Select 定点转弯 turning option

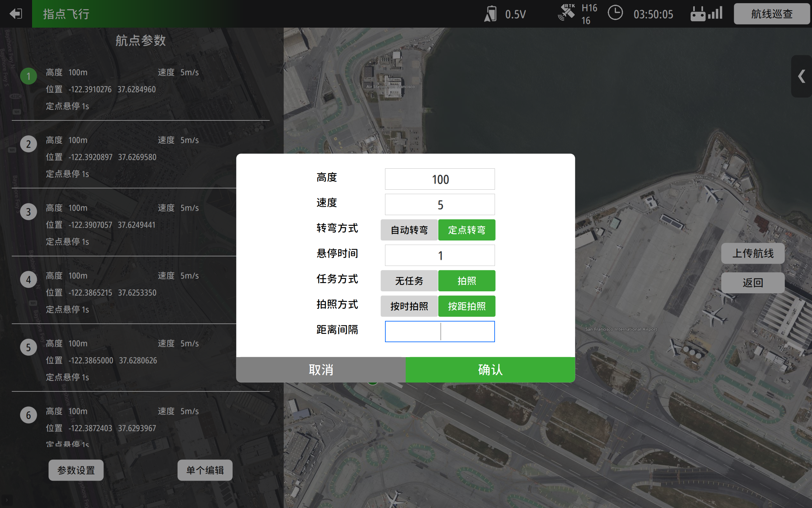pyautogui.click(x=466, y=230)
